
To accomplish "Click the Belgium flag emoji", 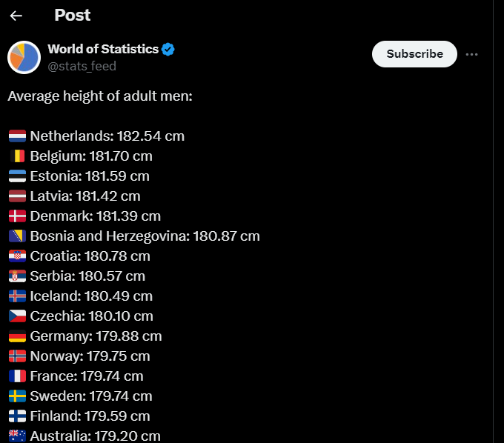I will pyautogui.click(x=18, y=156).
